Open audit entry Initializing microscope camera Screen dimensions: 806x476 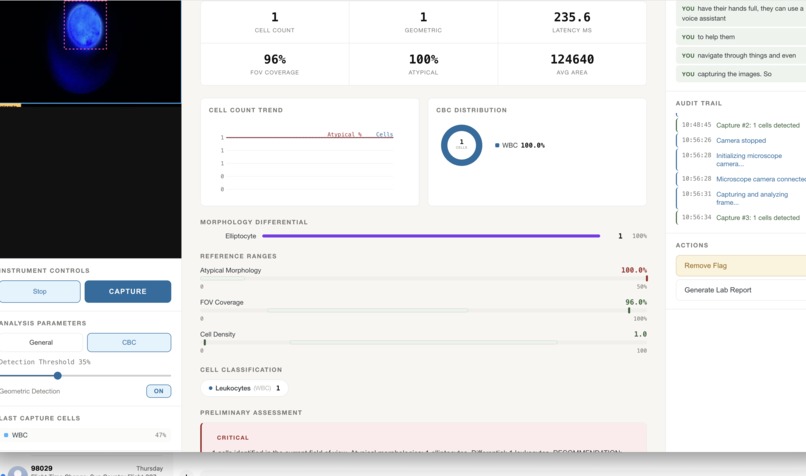[x=741, y=159]
